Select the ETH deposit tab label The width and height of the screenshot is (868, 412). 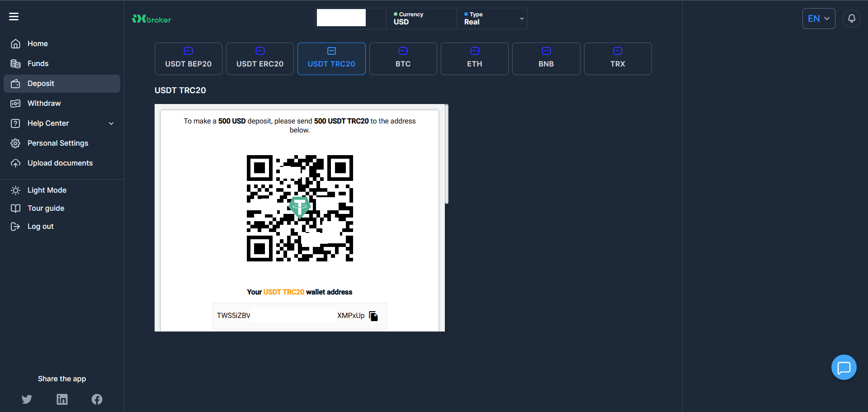[x=475, y=64]
